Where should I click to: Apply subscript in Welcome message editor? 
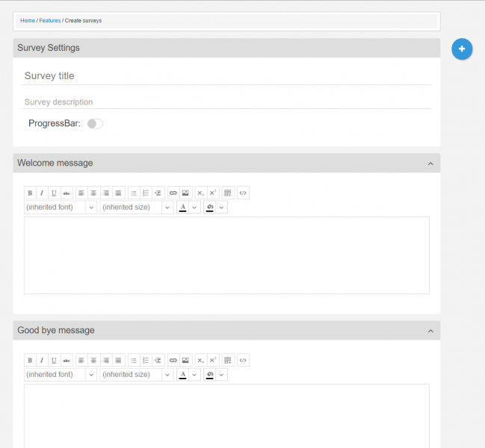coord(201,193)
